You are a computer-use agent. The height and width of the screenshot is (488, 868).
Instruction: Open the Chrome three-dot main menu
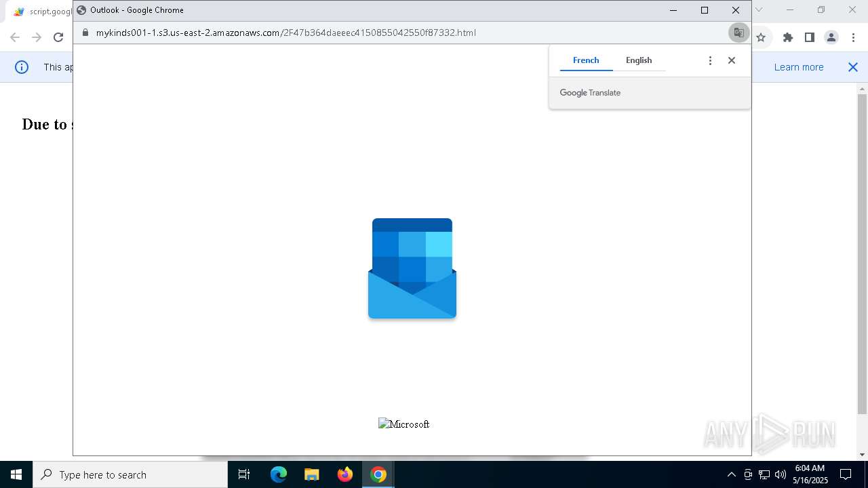pyautogui.click(x=853, y=37)
